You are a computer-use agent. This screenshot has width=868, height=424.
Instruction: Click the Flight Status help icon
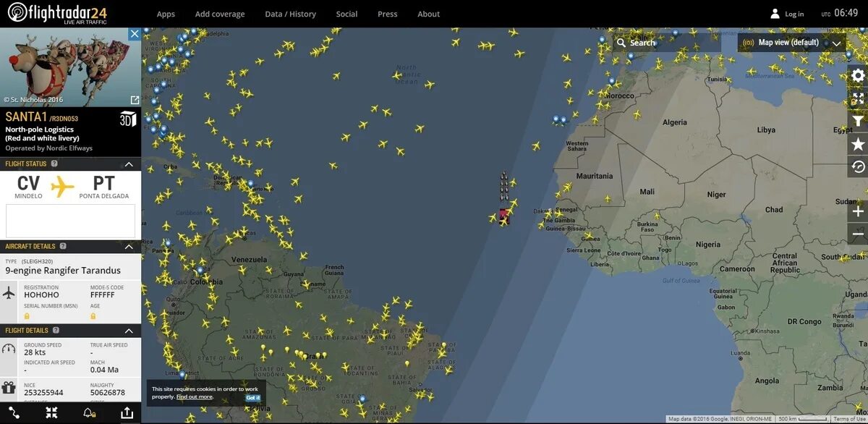54,164
